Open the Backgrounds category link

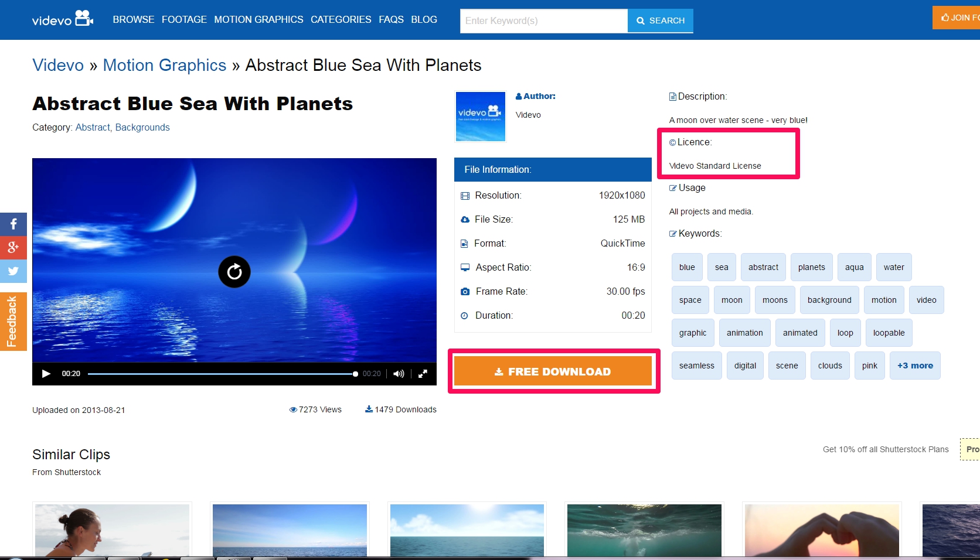pos(142,127)
